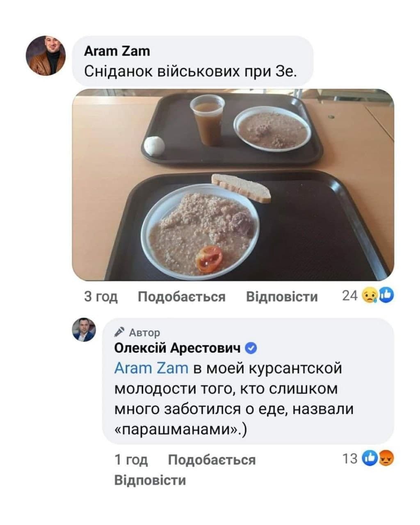Click the crying face reaction emoji

[x=370, y=295]
